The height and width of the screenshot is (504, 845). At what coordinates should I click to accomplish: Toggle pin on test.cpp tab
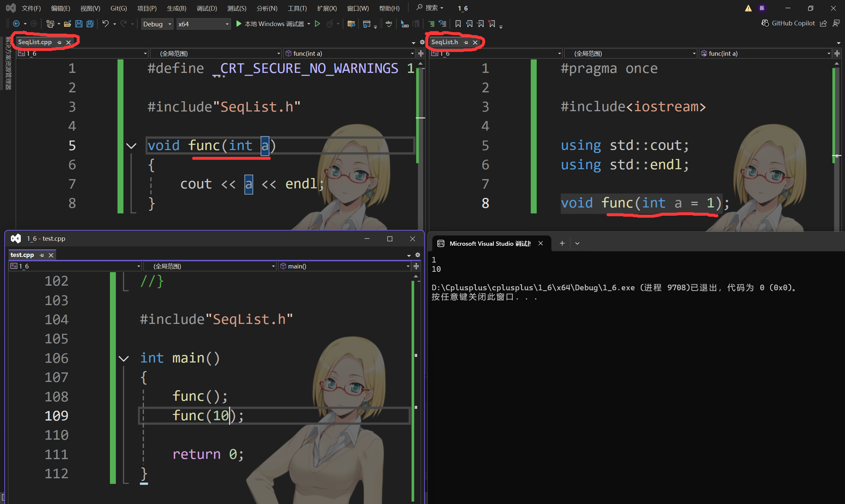(42, 255)
